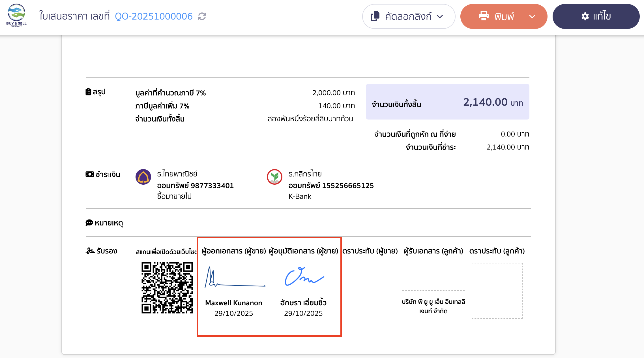Open the คัดลอกลิงก์ dropdown chevron
Screen dimensions: 644x358
pyautogui.click(x=440, y=17)
